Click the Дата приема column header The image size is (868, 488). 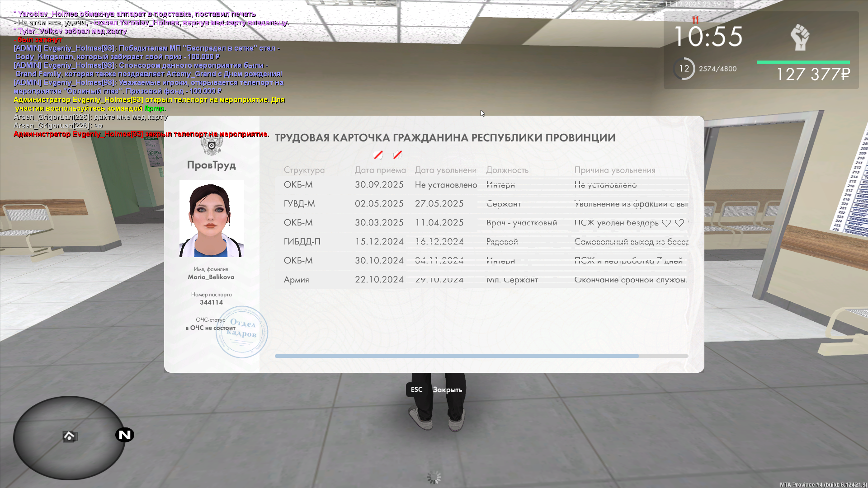point(380,170)
